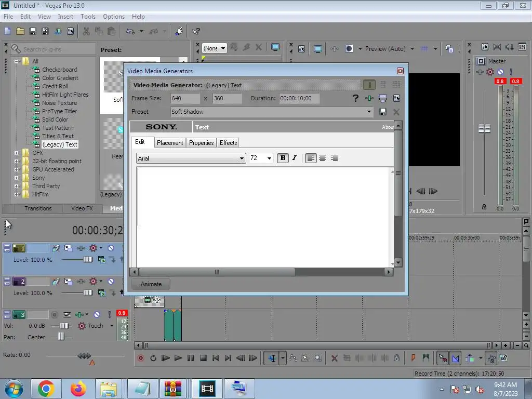Expand the Sony folder in tree
The width and height of the screenshot is (532, 399).
click(x=16, y=178)
